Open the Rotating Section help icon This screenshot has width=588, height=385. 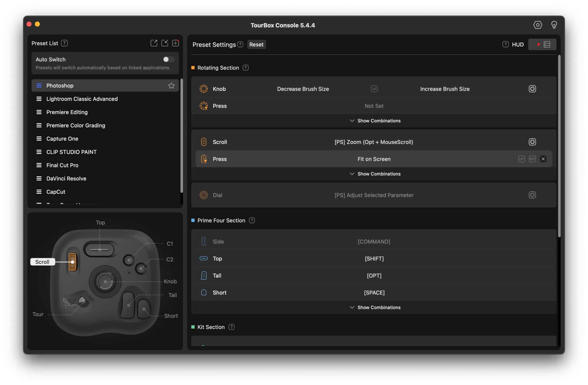click(x=246, y=67)
